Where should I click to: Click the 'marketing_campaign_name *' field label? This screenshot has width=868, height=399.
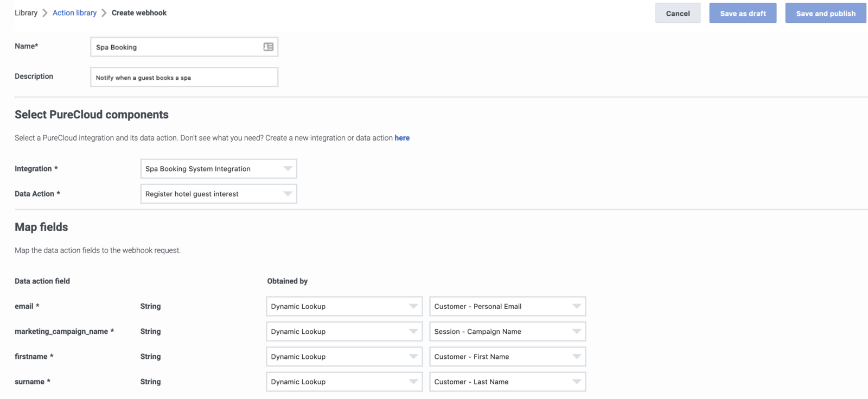[x=64, y=331]
